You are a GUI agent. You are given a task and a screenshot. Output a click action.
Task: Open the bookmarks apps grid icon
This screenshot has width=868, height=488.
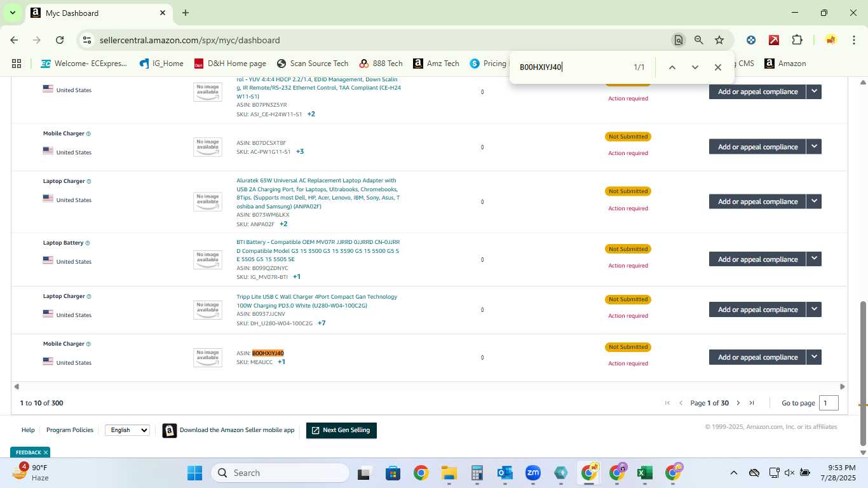[x=17, y=64]
